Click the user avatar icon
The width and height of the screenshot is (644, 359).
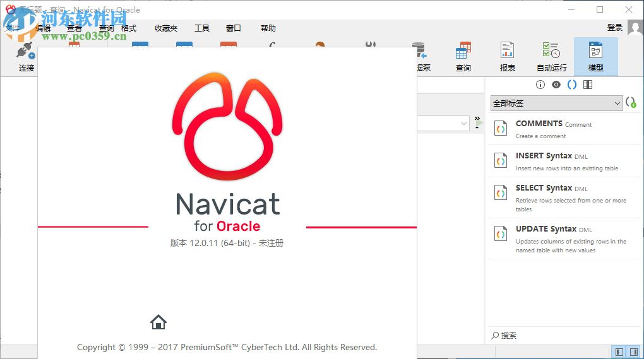(x=635, y=28)
